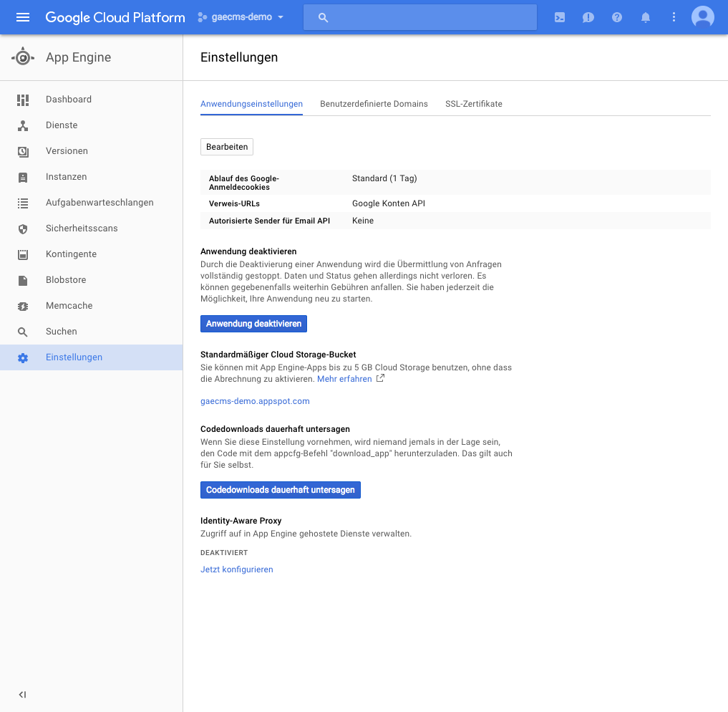Click the Kontingente sidebar icon
Viewport: 728px width, 712px height.
point(23,254)
